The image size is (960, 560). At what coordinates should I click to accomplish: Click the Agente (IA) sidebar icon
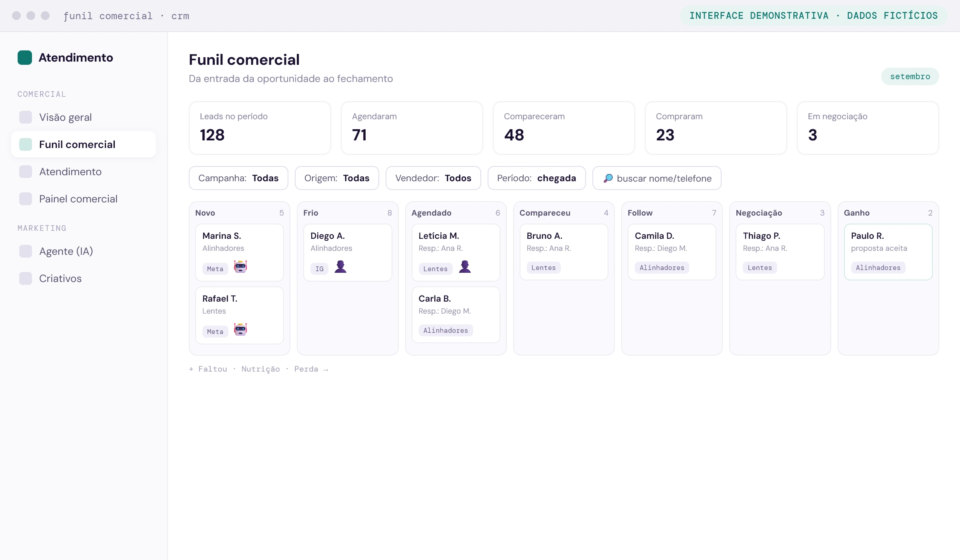point(26,251)
